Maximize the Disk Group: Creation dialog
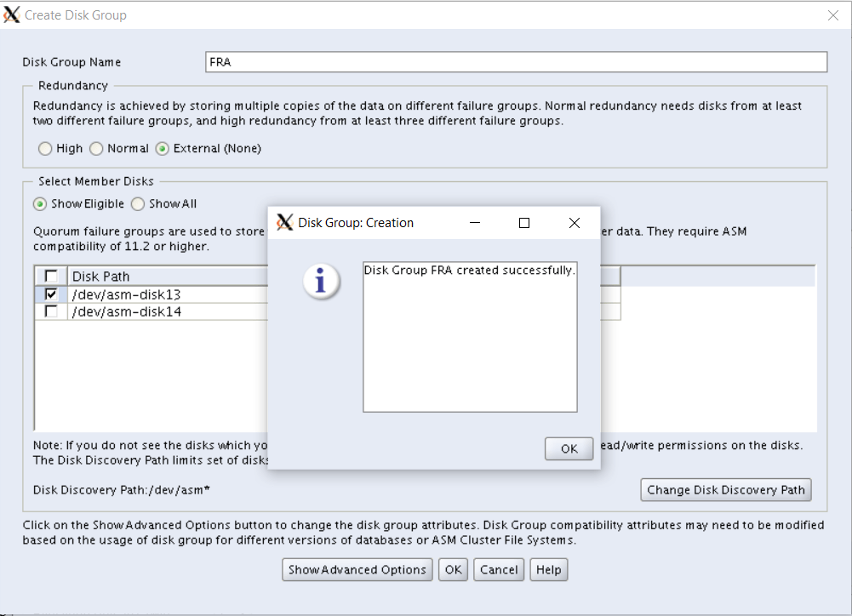852x616 pixels. point(524,223)
